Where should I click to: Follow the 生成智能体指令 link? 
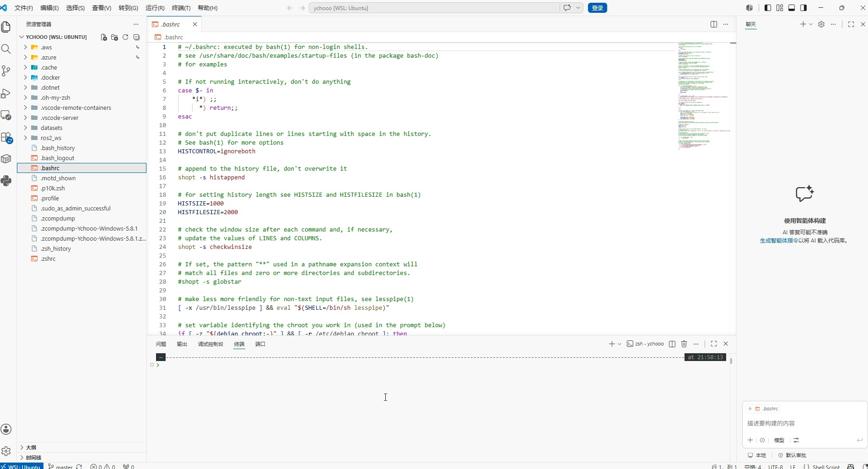[x=779, y=241]
